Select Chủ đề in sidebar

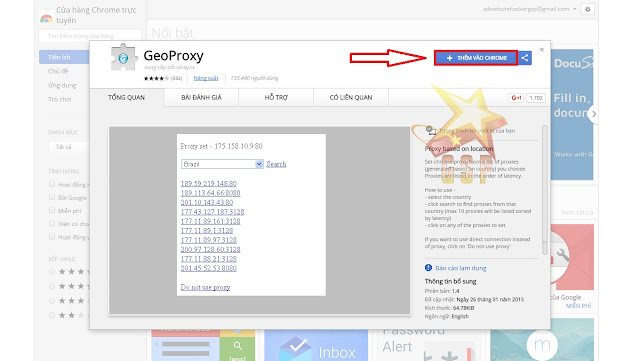point(58,71)
